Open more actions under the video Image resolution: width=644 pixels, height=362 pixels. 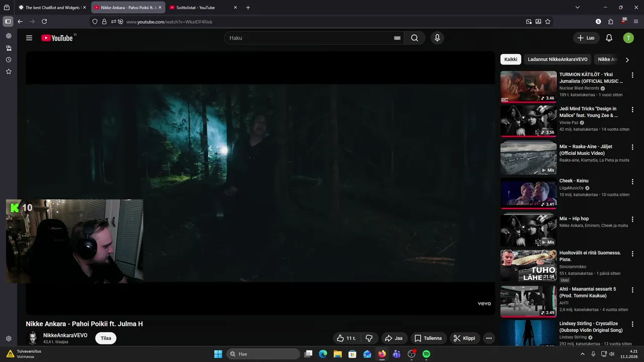(489, 338)
